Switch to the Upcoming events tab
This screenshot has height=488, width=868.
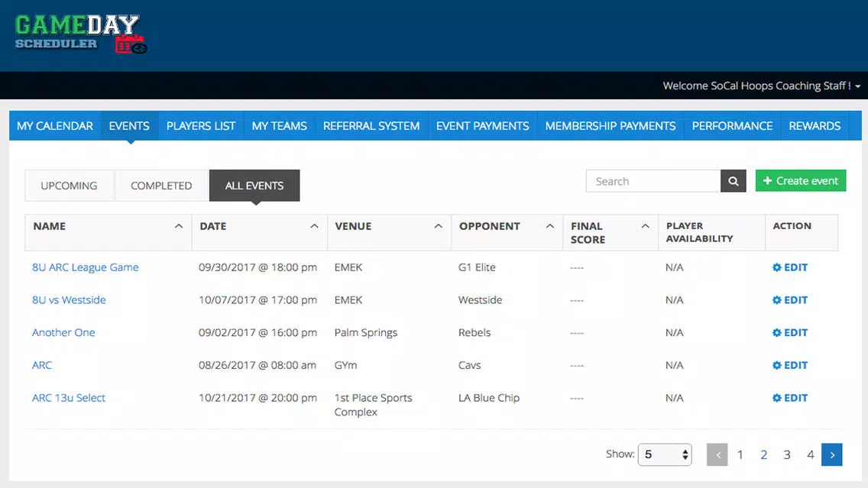(70, 186)
